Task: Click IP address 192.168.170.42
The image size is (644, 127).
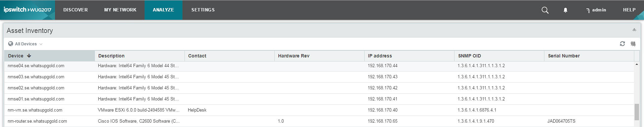Action: pos(382,88)
